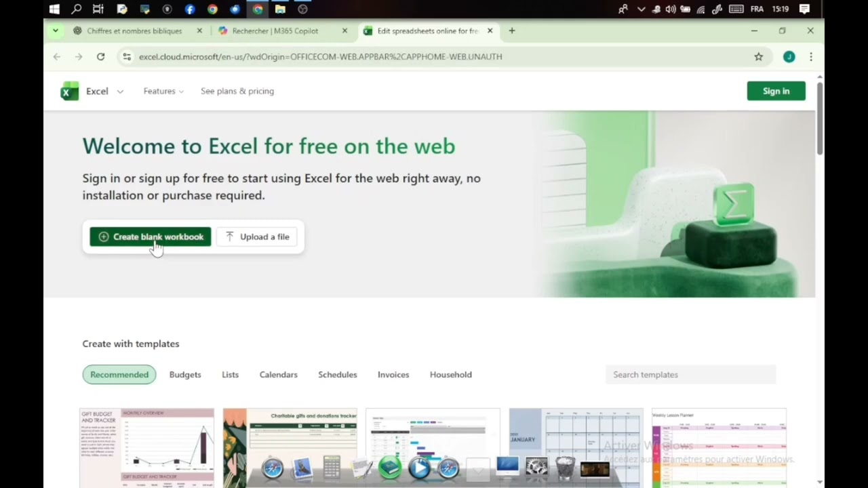Switch to Rechercher M365 Copilot tab
Viewport: 868px width, 488px height.
[x=275, y=30]
